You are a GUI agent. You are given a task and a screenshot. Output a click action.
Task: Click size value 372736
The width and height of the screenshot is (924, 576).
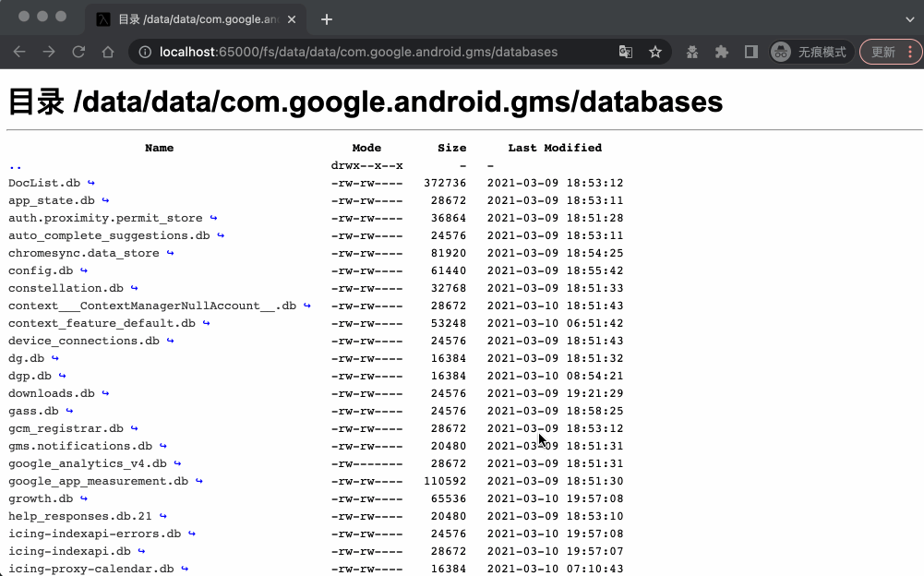(445, 183)
